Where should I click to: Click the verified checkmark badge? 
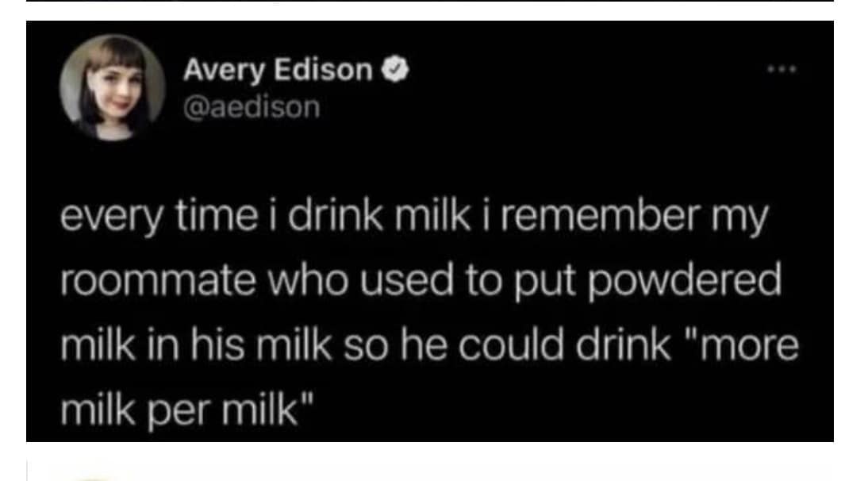(395, 70)
